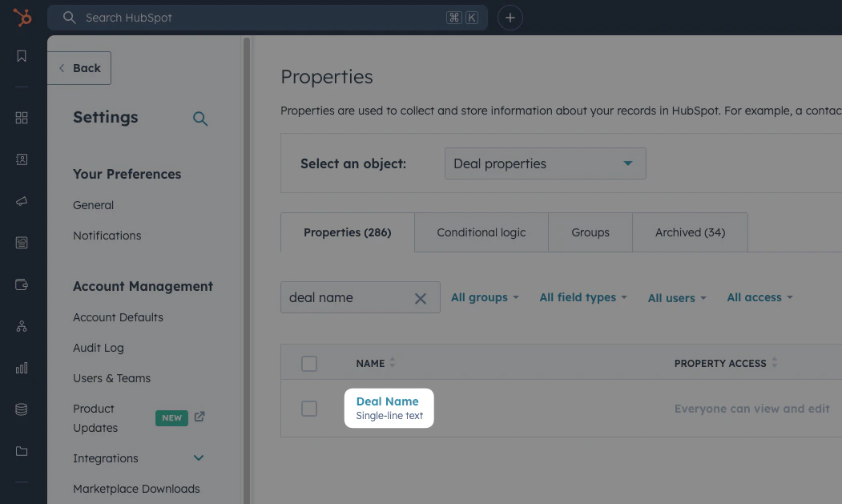This screenshot has width=842, height=504.
Task: Select the Automations workflow icon
Action: coord(22,326)
